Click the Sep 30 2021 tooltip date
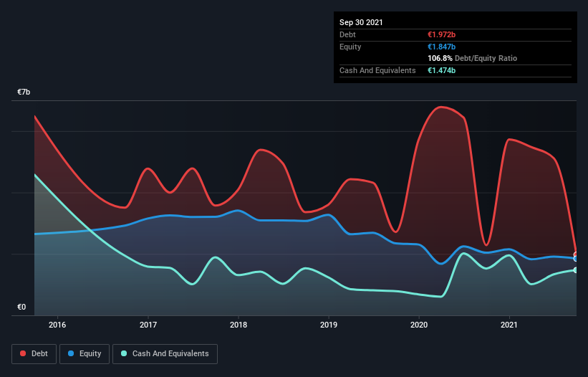Viewport: 588px width, 377px height. (x=361, y=22)
